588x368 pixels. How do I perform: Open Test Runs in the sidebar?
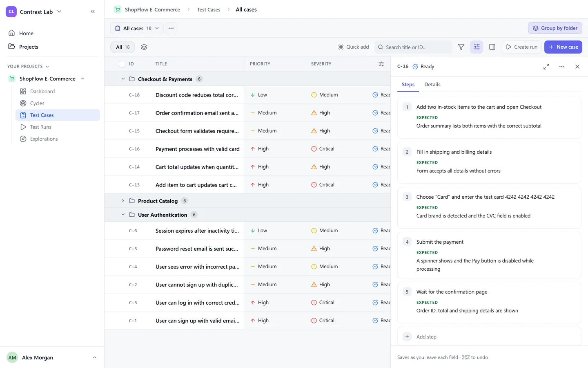pyautogui.click(x=58, y=127)
